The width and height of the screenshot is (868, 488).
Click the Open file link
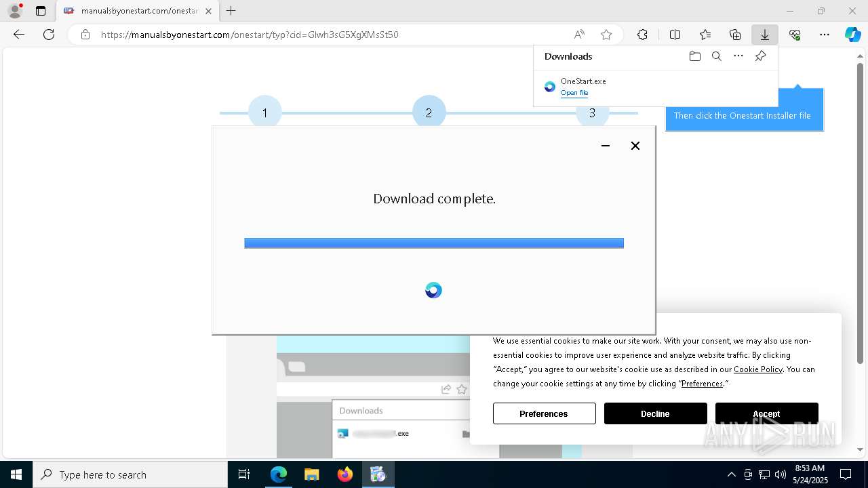pyautogui.click(x=574, y=93)
